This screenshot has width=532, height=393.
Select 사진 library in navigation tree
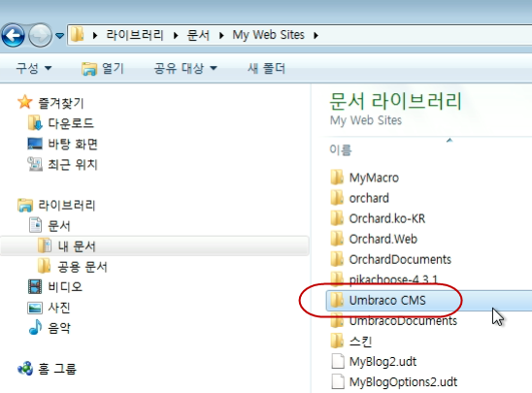pos(59,308)
